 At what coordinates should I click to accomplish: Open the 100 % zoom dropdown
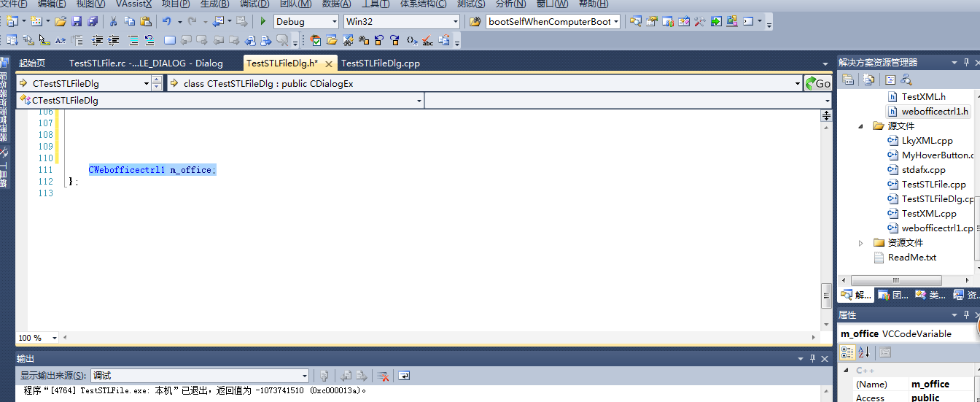tap(55, 338)
